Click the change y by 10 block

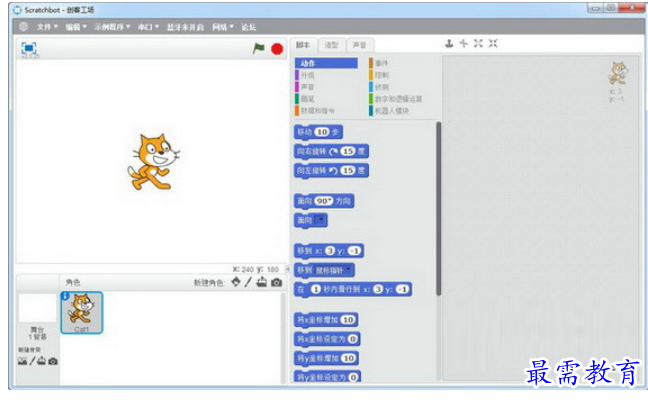tap(326, 358)
